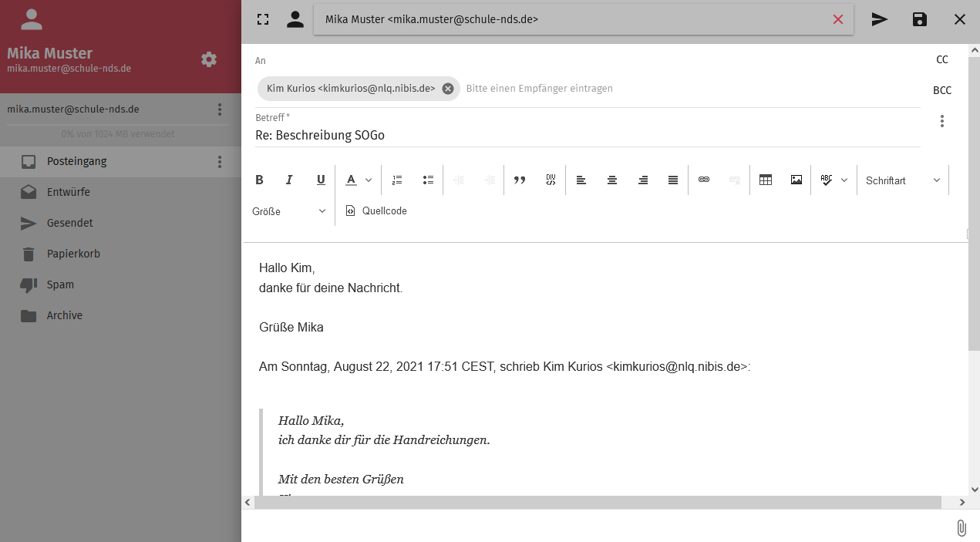Expand the text color dropdown arrow

click(369, 180)
